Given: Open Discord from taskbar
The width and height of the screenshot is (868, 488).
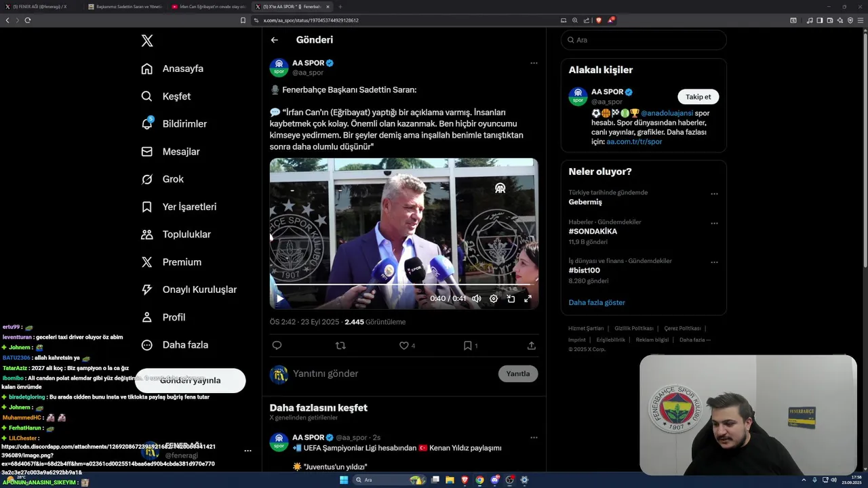Looking at the screenshot, I should click(494, 480).
